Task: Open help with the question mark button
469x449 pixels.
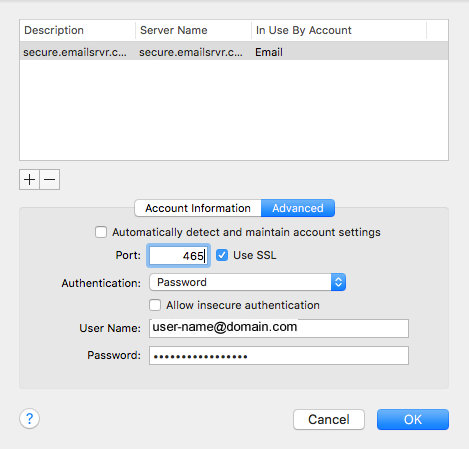Action: coord(29,418)
